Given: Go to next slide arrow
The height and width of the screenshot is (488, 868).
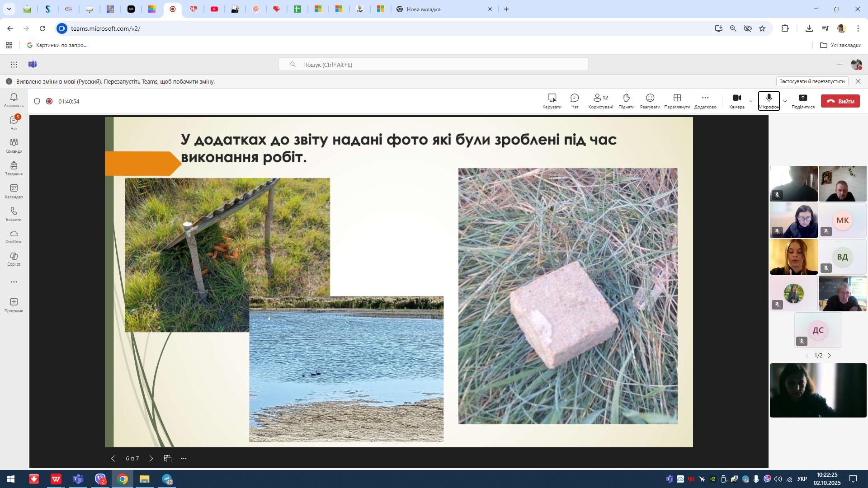Looking at the screenshot, I should 151,458.
